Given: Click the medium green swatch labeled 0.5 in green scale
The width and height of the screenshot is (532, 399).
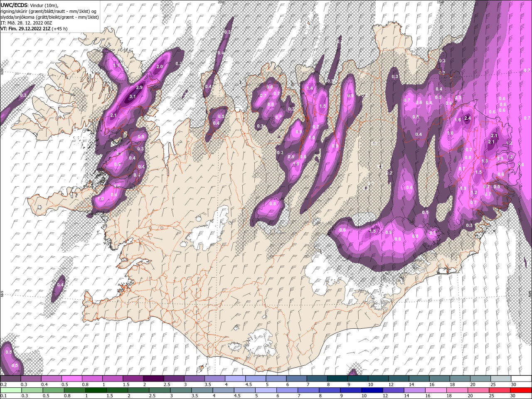Looking at the screenshot, I should [x=54, y=390].
